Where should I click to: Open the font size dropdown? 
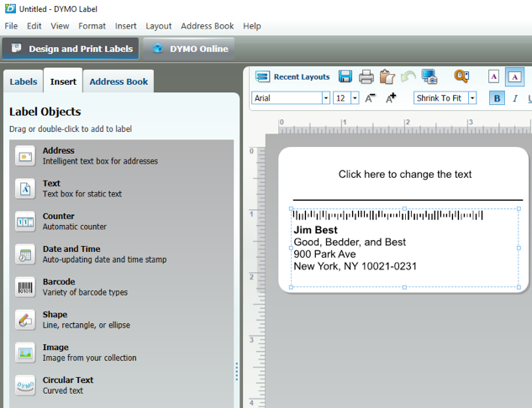[356, 98]
